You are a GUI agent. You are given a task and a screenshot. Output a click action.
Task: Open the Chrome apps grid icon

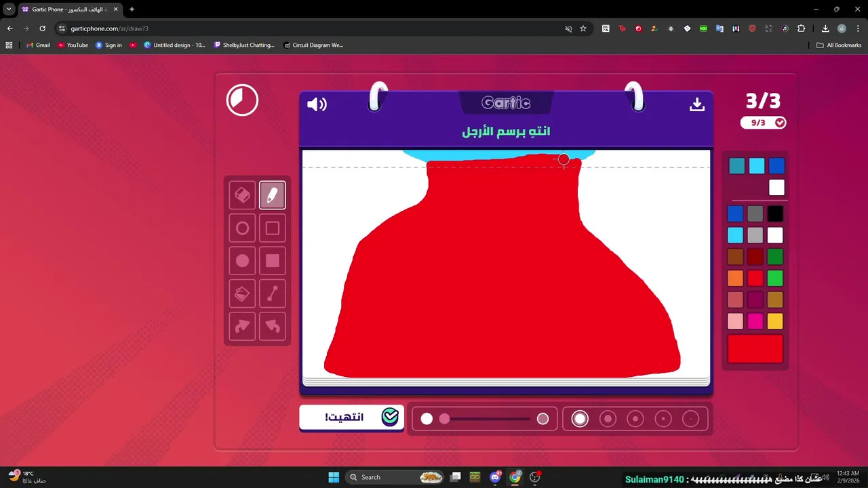(x=9, y=45)
